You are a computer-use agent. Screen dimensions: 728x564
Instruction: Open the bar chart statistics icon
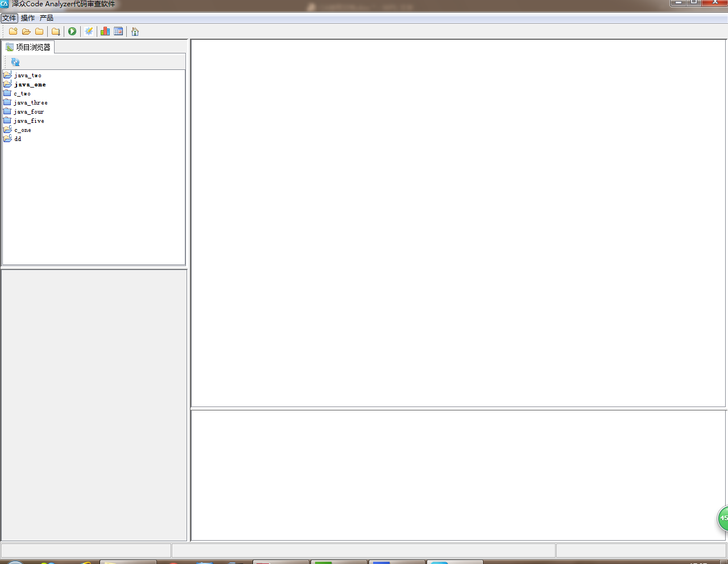[105, 31]
